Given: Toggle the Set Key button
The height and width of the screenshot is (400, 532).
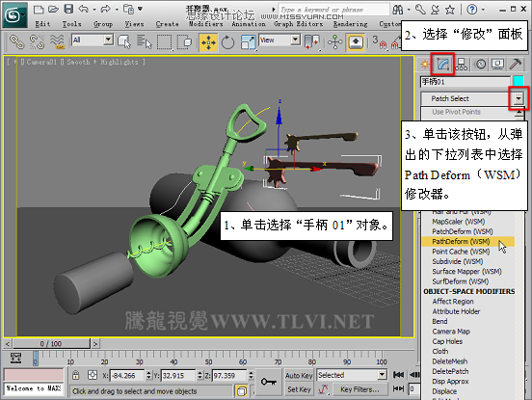Looking at the screenshot, I should pos(299,389).
